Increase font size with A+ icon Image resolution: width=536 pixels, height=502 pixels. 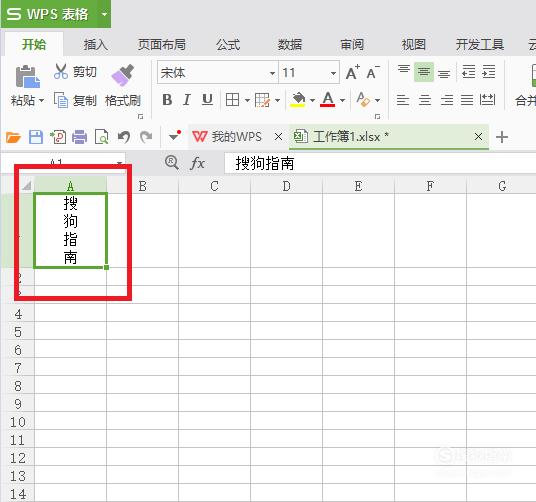(x=352, y=72)
